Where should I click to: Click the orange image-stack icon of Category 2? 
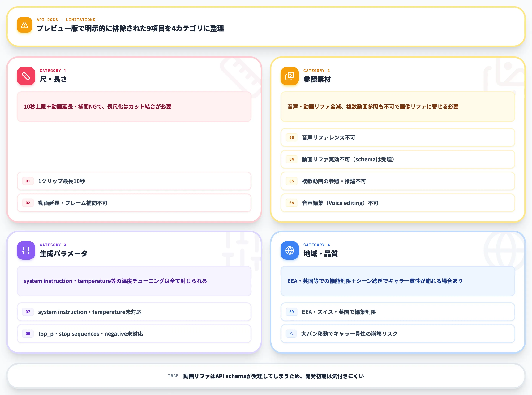pos(290,76)
